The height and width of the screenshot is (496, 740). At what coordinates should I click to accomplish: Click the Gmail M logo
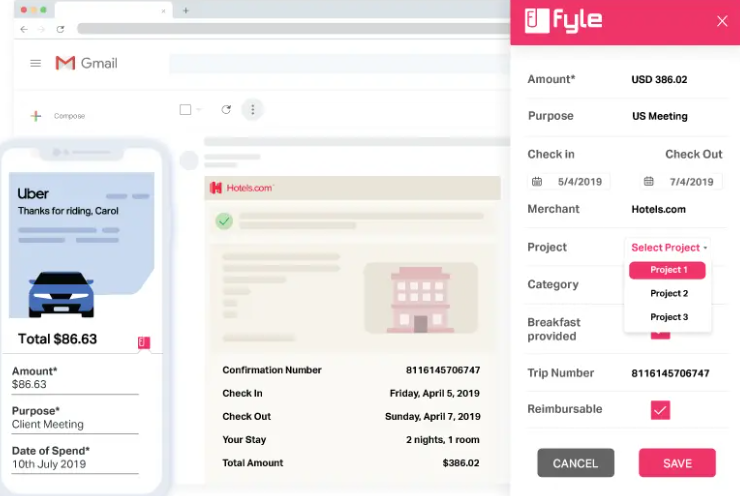[x=65, y=63]
